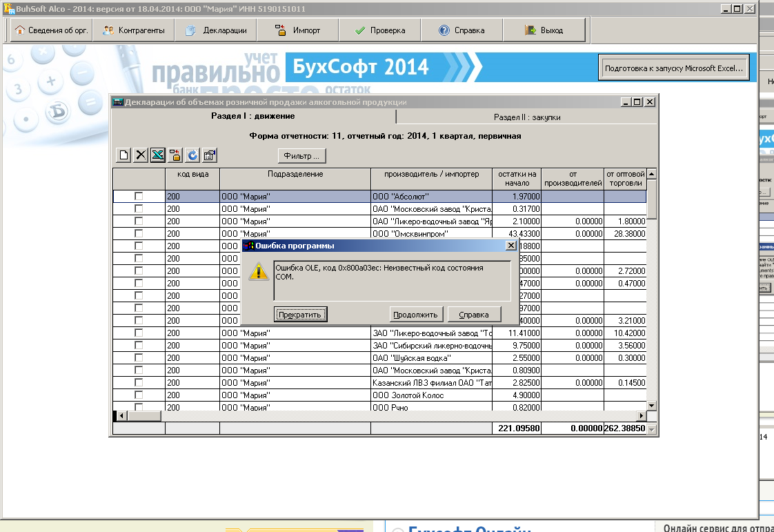Click the new record blank page icon

tap(124, 155)
